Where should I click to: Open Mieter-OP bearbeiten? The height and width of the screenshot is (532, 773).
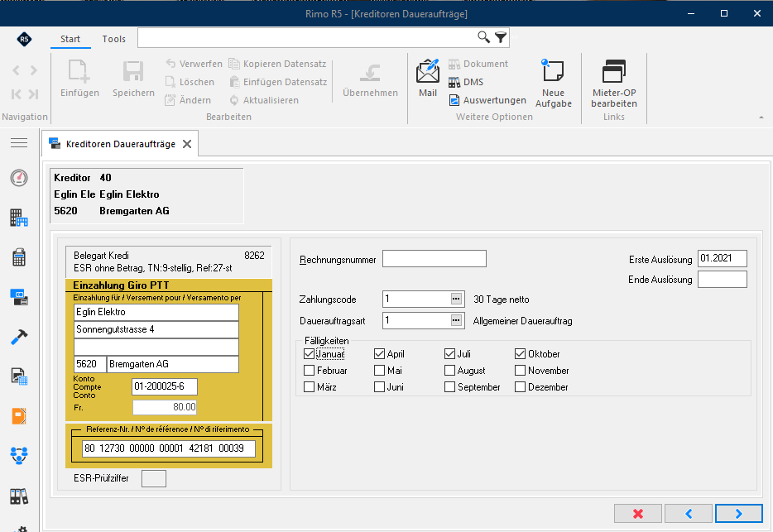pos(614,84)
